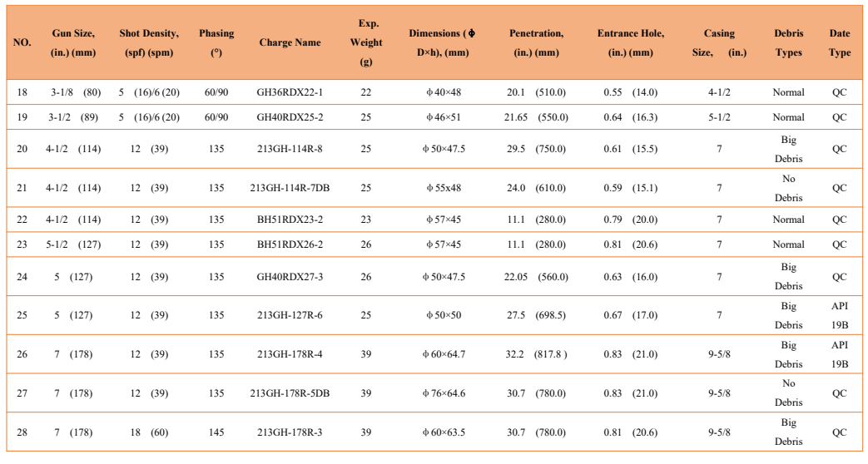
Task: Click the Penetration column header
Action: [x=536, y=42]
